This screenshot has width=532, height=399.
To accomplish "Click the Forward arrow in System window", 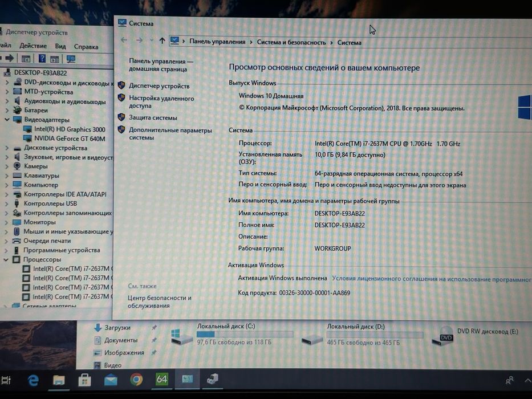I will pos(140,40).
